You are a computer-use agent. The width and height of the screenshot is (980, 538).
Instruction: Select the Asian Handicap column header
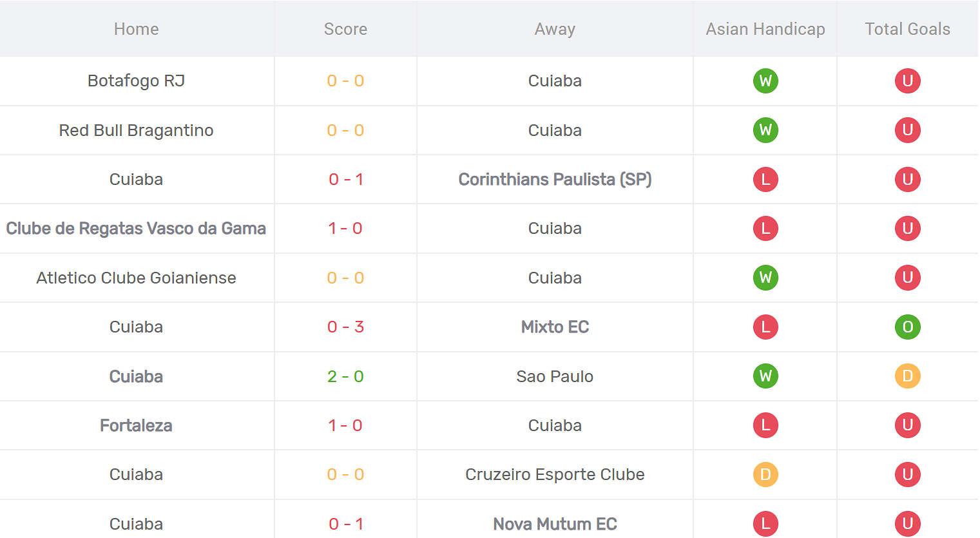[765, 29]
